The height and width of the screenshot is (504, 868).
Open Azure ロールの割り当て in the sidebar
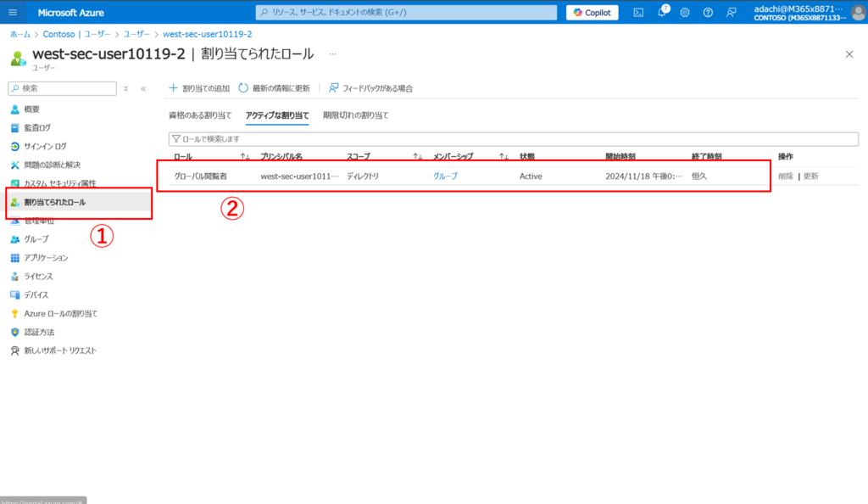point(60,313)
